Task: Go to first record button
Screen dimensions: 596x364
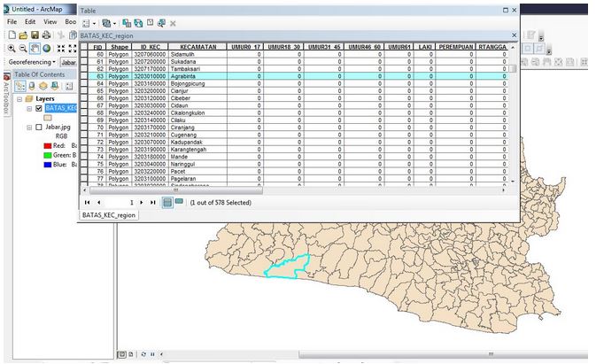Action: click(x=88, y=203)
